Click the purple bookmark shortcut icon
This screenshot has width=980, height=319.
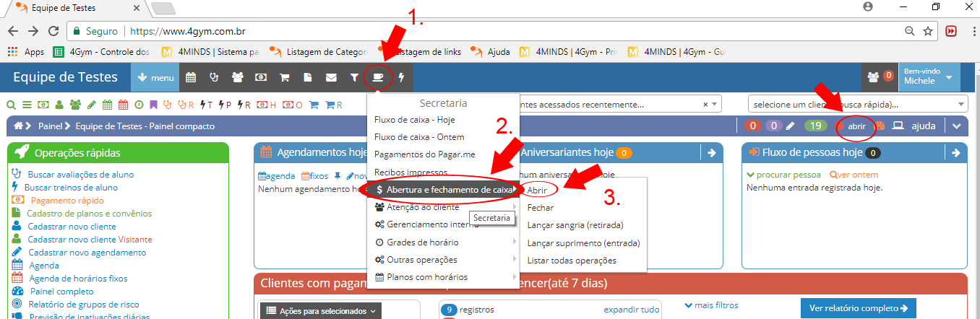click(152, 105)
